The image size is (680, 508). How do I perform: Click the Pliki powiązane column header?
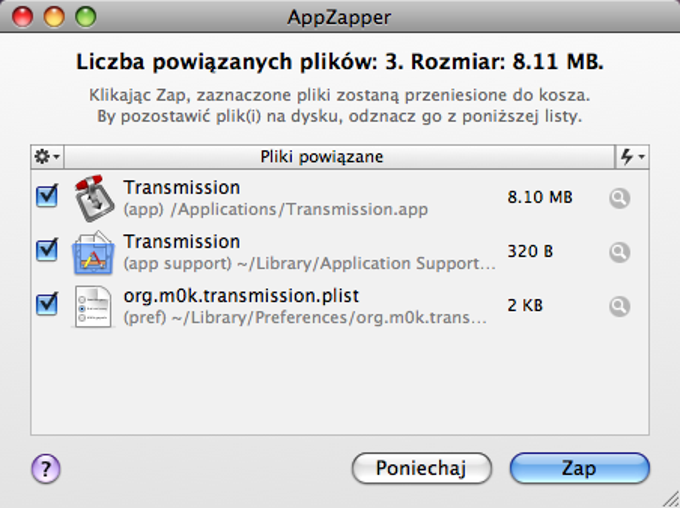pyautogui.click(x=321, y=157)
